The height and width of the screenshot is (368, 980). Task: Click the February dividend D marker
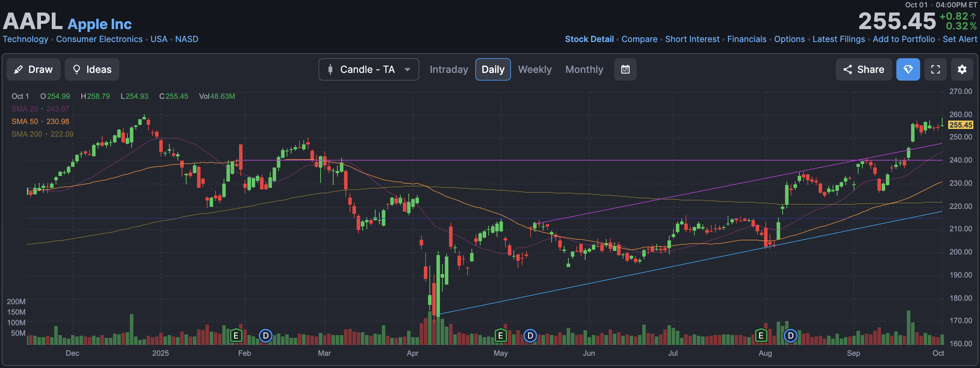266,336
